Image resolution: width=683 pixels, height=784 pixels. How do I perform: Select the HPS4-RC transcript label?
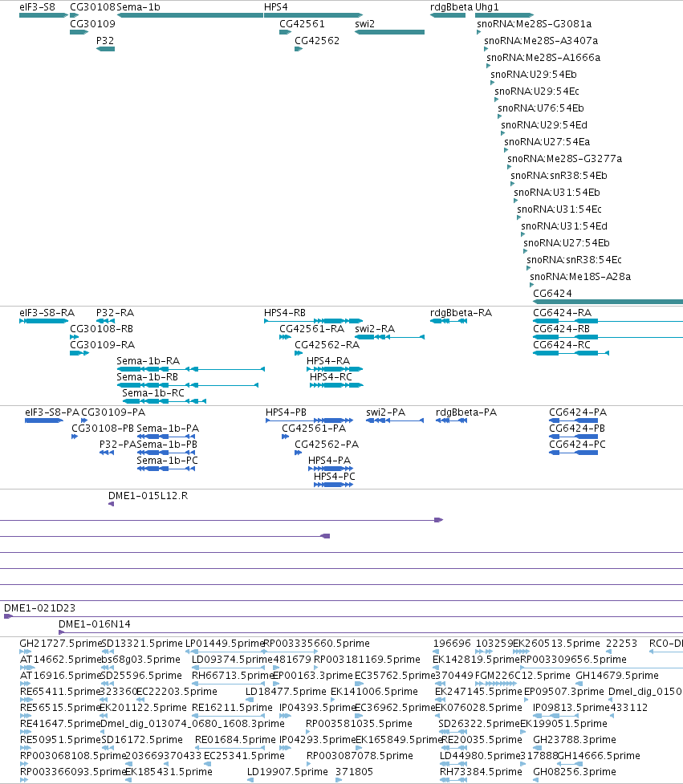click(331, 377)
